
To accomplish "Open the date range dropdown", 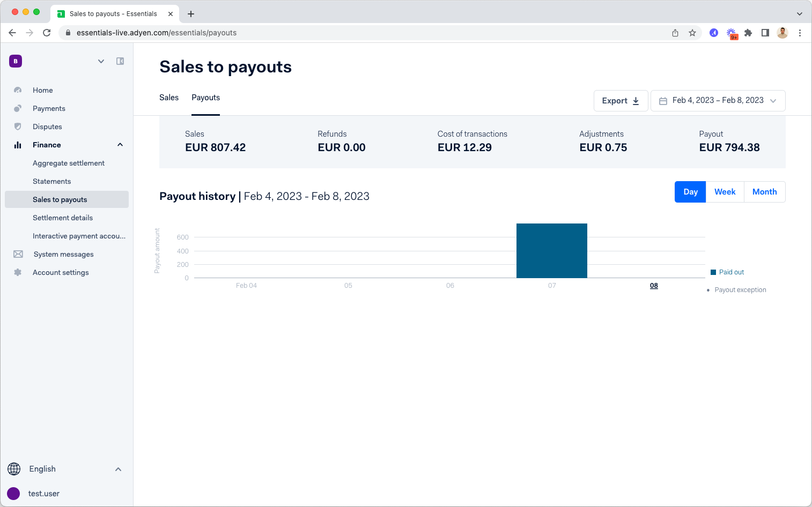I will coord(718,101).
